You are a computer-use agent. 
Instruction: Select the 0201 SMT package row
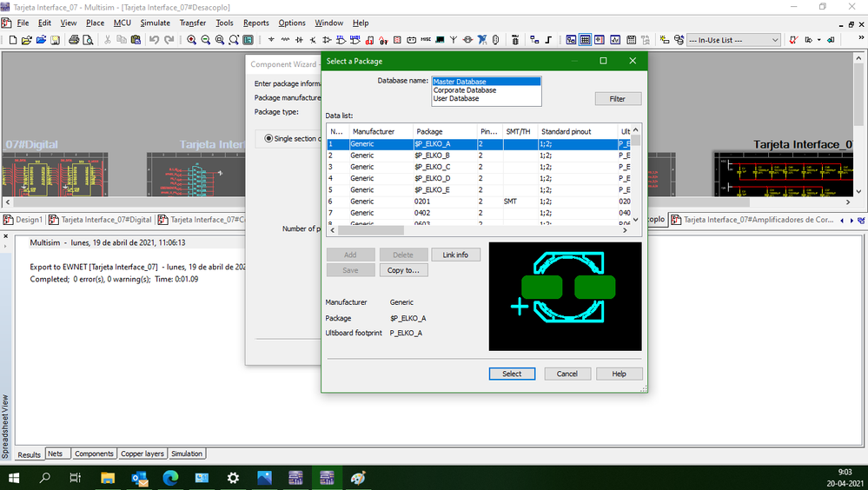click(480, 202)
